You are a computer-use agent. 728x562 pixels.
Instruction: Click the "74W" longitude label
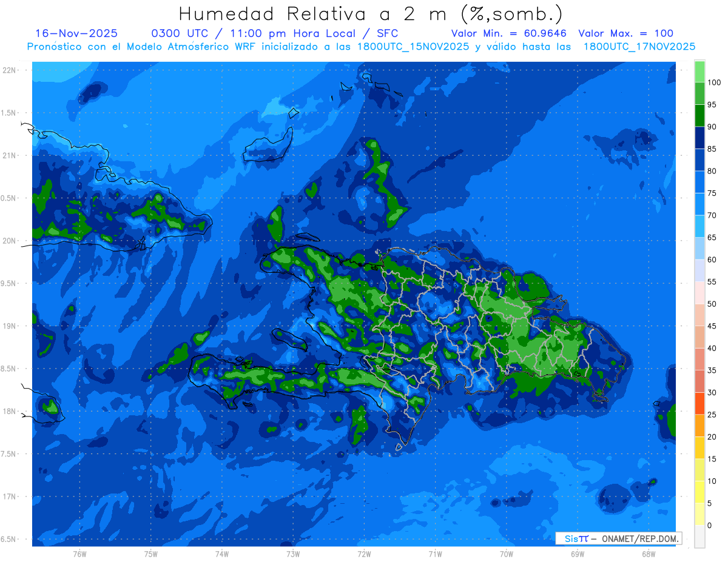[222, 554]
